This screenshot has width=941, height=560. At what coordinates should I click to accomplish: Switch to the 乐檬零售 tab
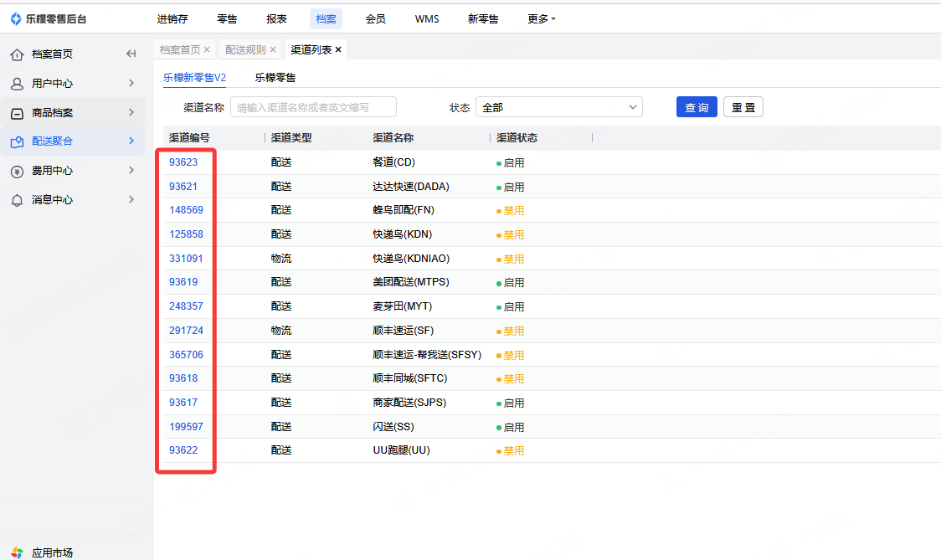[x=275, y=78]
